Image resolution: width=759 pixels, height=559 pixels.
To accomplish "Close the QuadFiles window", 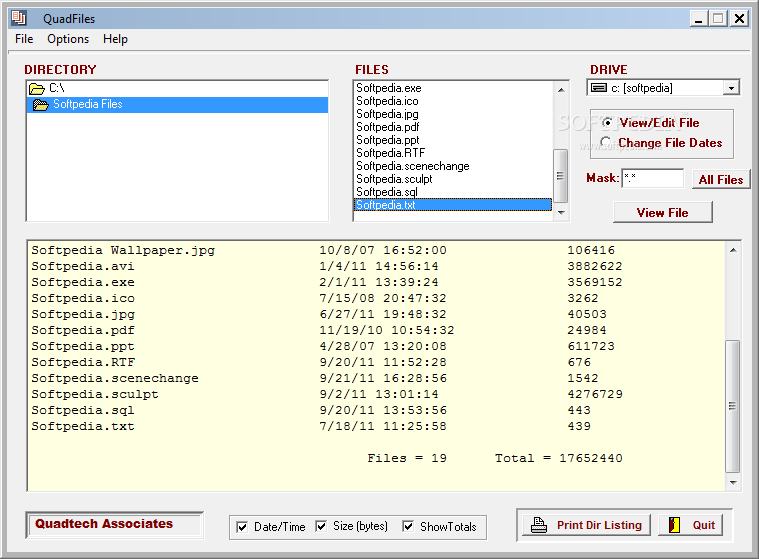I will (739, 19).
